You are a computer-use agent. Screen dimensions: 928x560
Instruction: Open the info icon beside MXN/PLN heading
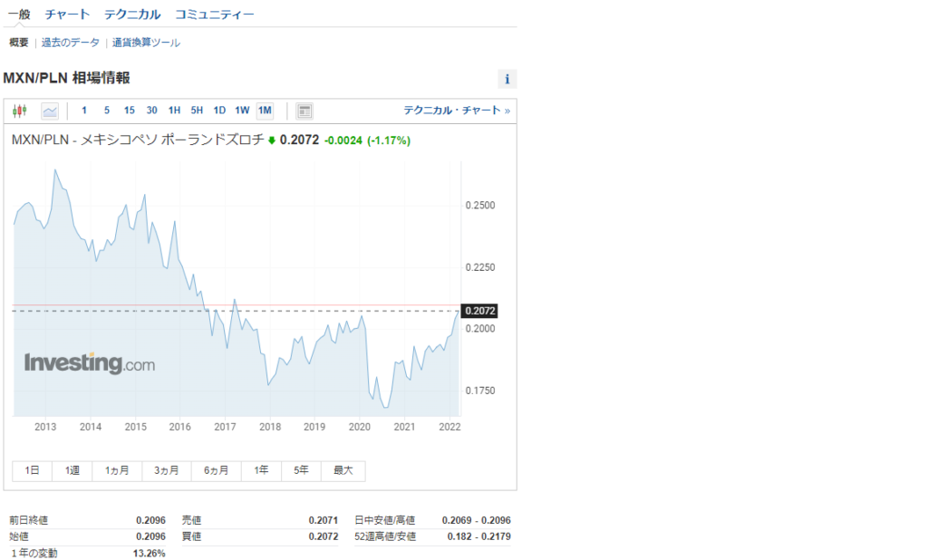click(507, 79)
